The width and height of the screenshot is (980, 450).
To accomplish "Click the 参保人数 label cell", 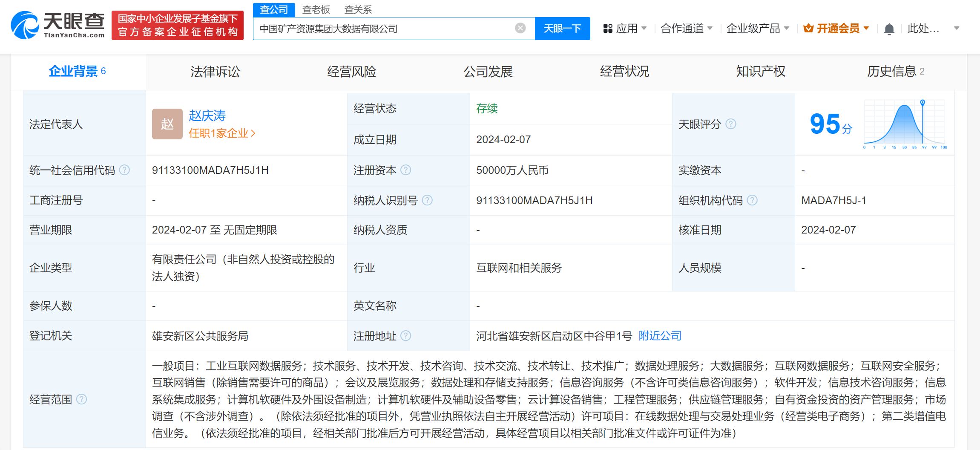I will [x=85, y=306].
